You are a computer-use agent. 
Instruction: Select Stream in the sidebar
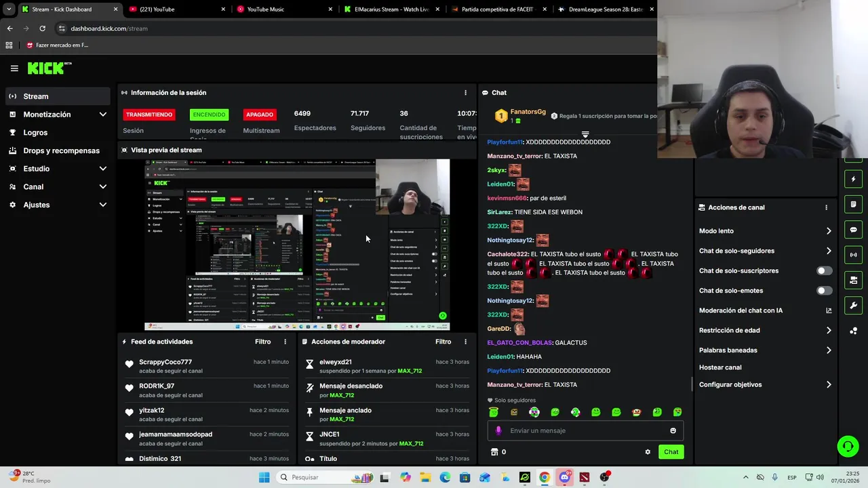[x=58, y=96]
